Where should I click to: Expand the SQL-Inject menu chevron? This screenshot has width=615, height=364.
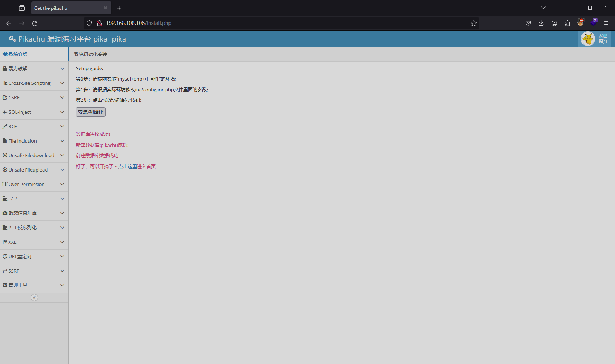[x=62, y=112]
